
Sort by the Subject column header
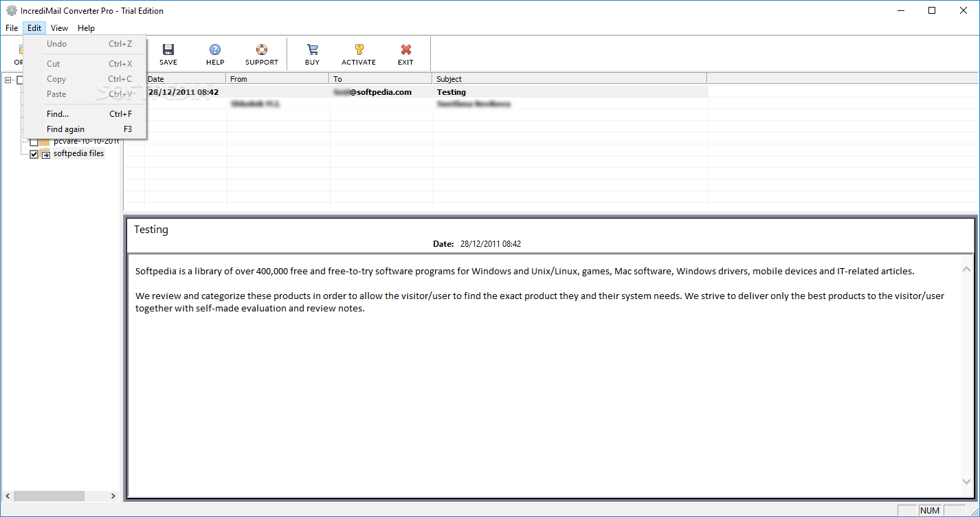pos(570,79)
